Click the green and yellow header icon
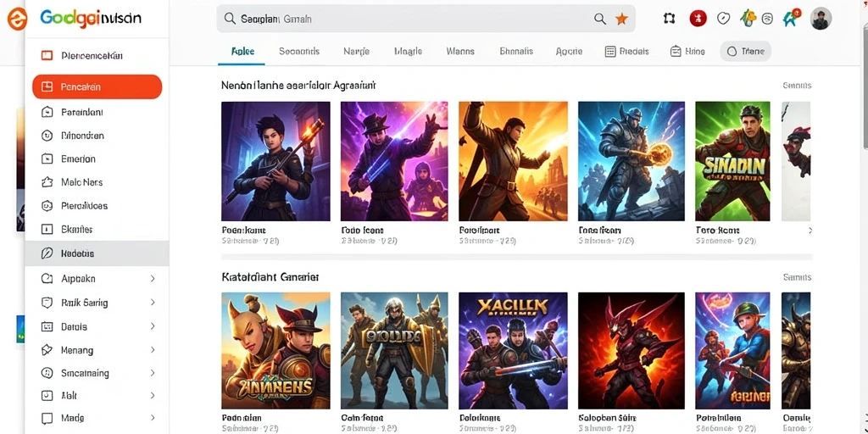The image size is (868, 434). click(748, 19)
